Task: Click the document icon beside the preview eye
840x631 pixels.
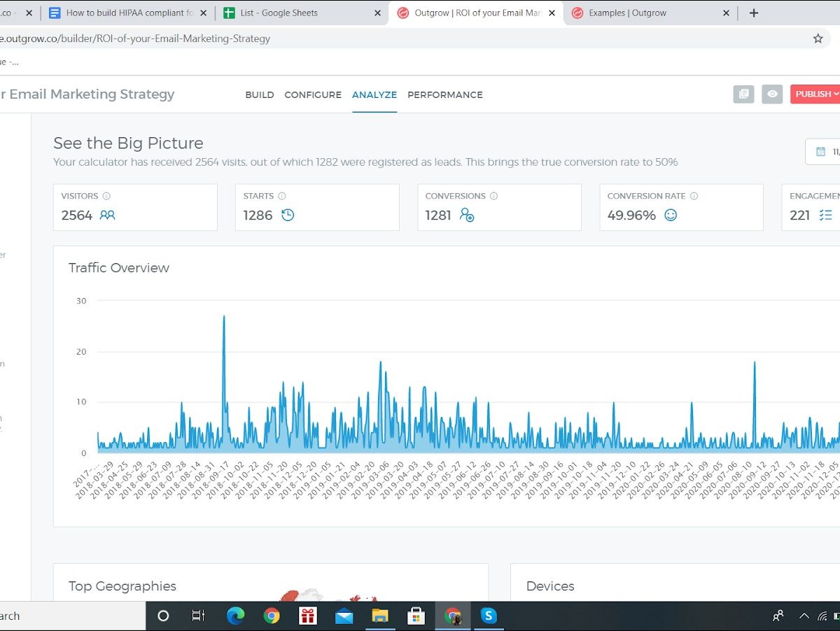Action: (x=743, y=94)
